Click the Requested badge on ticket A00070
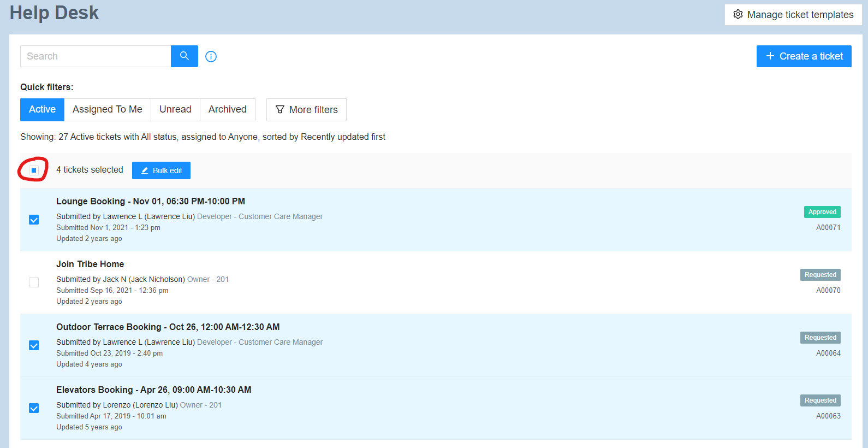Screen dimensions: 868x448 pyautogui.click(x=821, y=275)
